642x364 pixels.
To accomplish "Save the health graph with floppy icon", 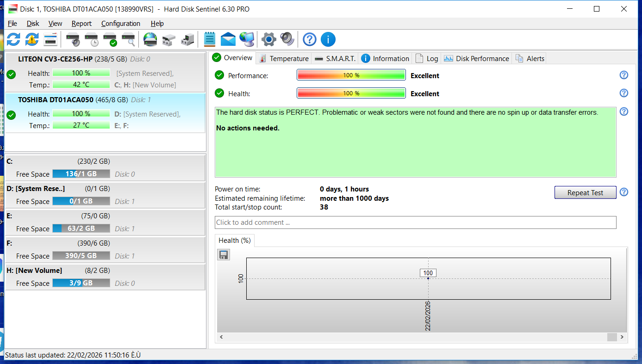I will point(224,255).
